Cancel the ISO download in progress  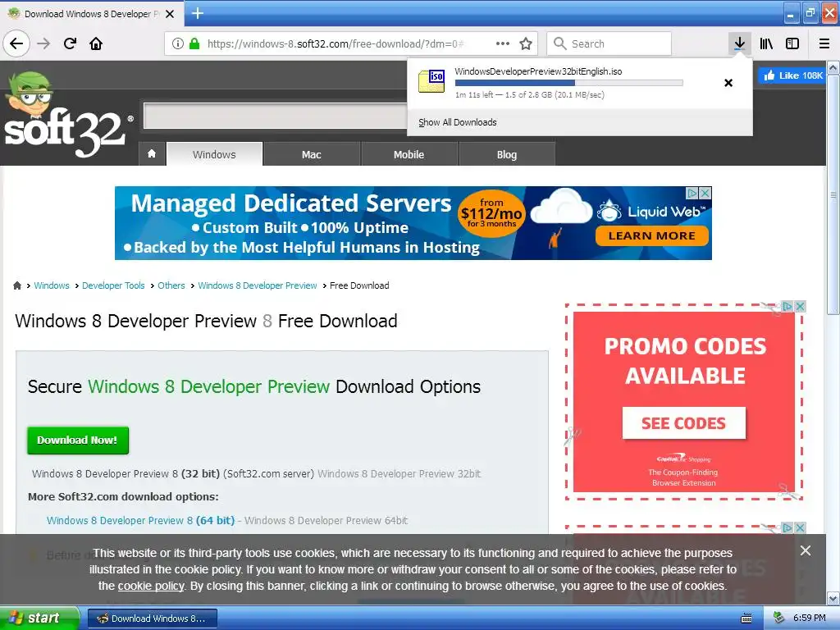(x=728, y=83)
